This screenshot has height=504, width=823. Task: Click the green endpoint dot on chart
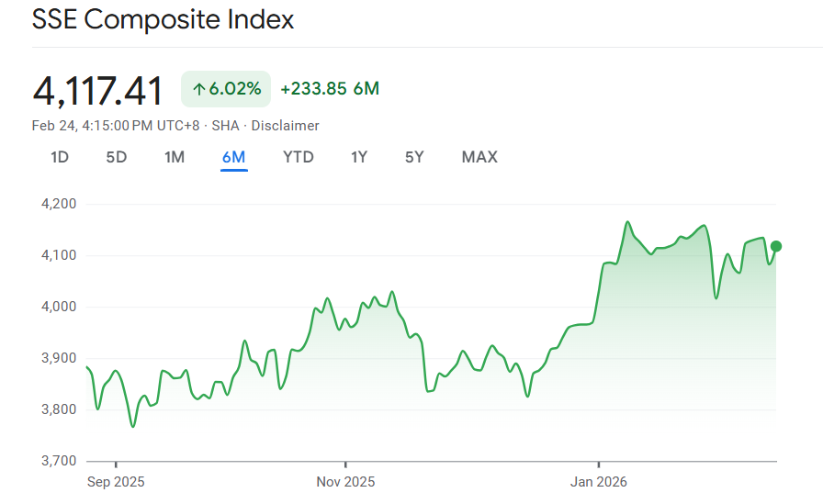click(x=776, y=246)
